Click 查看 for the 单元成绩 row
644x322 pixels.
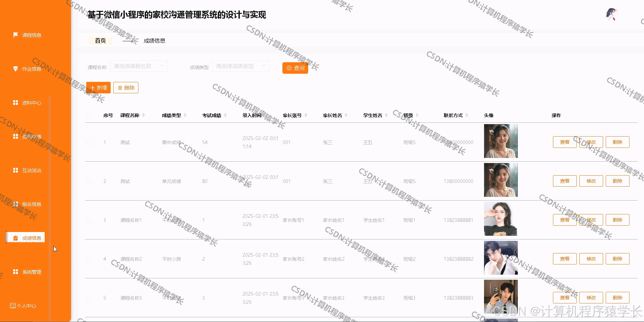tap(565, 181)
